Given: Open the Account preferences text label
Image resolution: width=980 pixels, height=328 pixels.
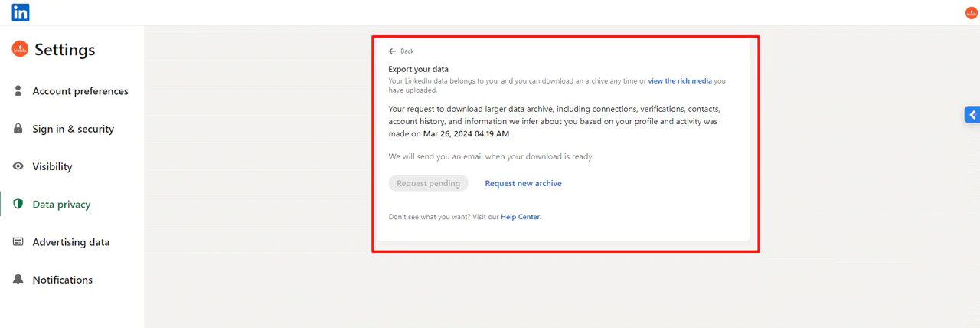Looking at the screenshot, I should pos(80,91).
